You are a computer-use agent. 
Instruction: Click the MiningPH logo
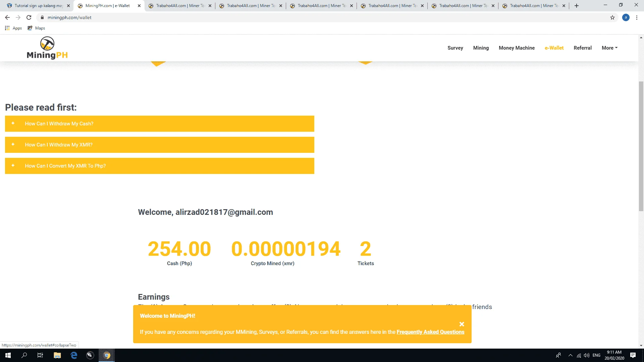[x=47, y=48]
